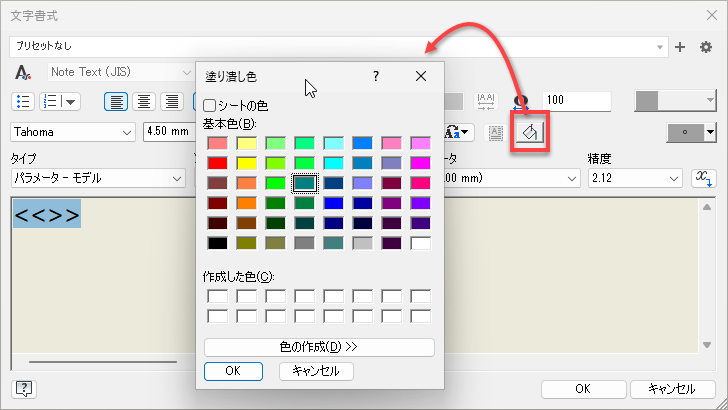Click the text box background icon

click(495, 132)
